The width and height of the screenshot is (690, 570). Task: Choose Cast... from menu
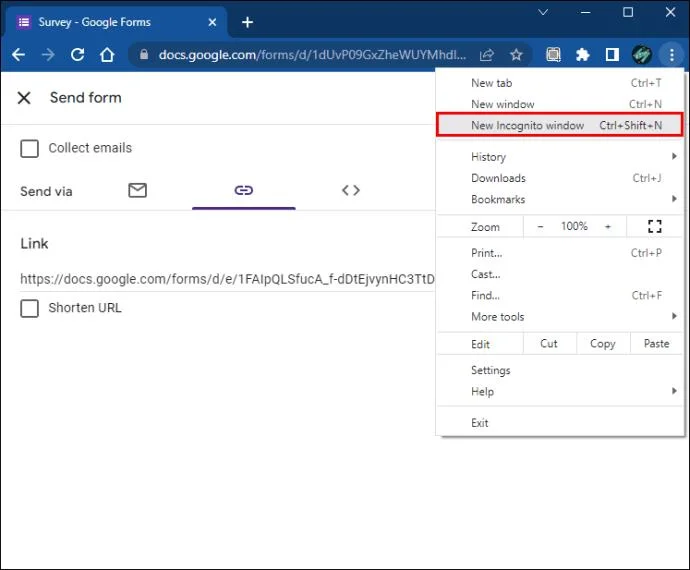click(560, 274)
